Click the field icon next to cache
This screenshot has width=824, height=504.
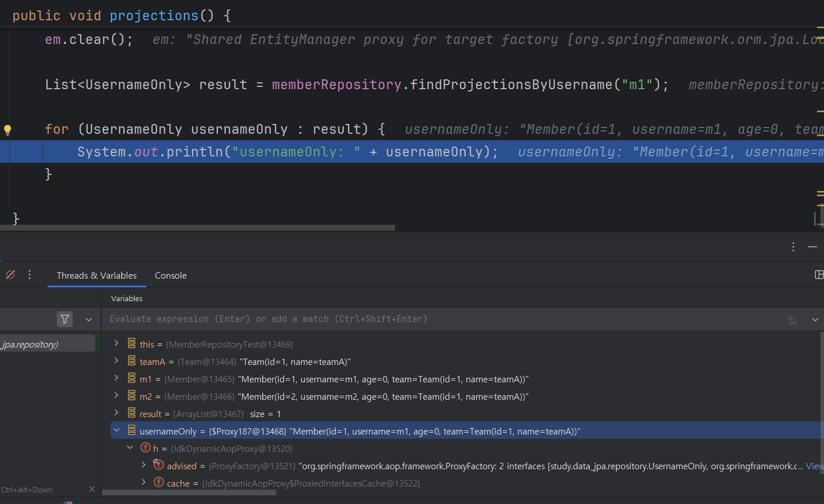[x=159, y=482]
